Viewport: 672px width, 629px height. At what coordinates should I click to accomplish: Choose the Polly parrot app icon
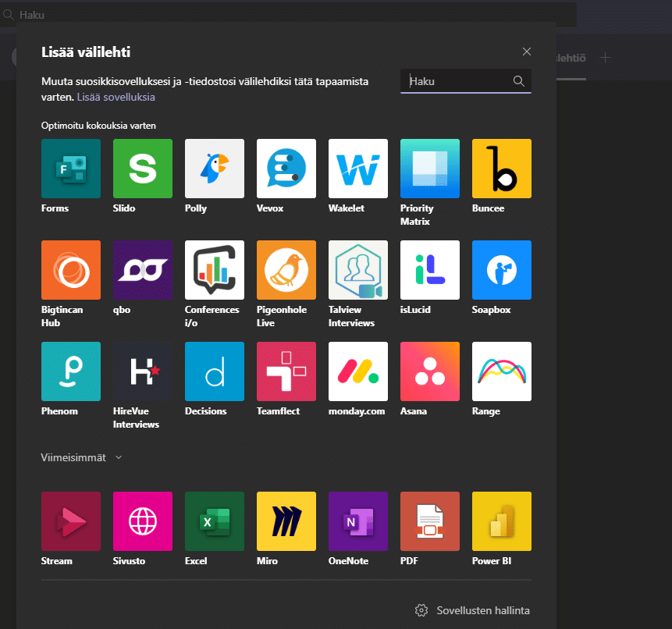pos(215,169)
